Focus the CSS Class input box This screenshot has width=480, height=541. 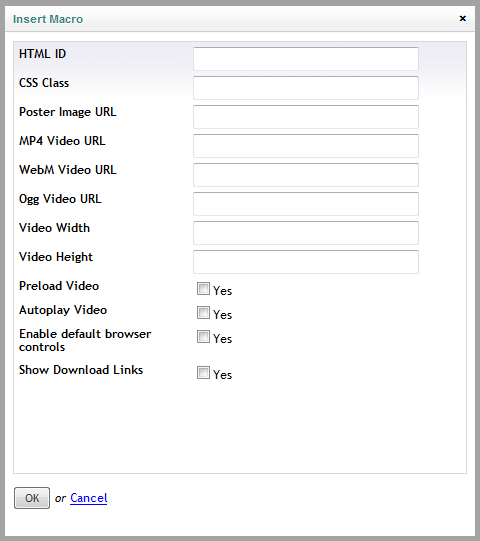(306, 88)
